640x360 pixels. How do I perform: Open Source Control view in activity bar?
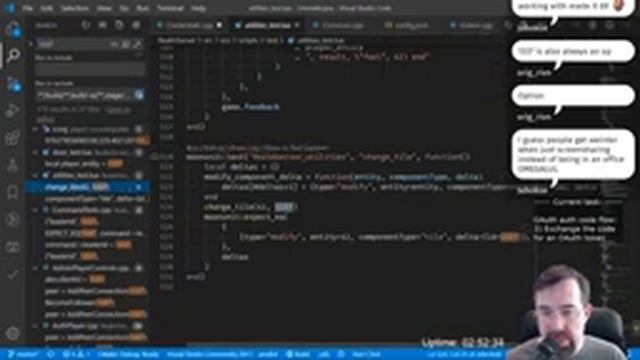[13, 84]
